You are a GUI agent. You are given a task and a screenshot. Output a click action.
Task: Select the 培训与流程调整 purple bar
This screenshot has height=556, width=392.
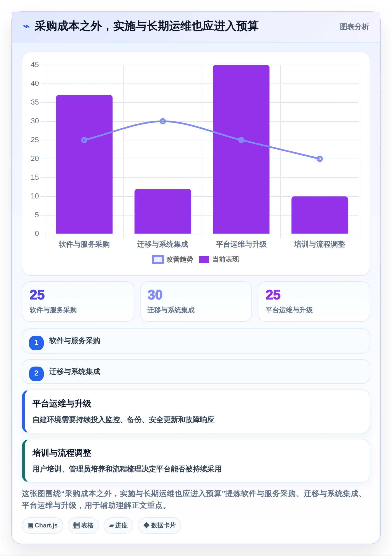[x=320, y=215]
